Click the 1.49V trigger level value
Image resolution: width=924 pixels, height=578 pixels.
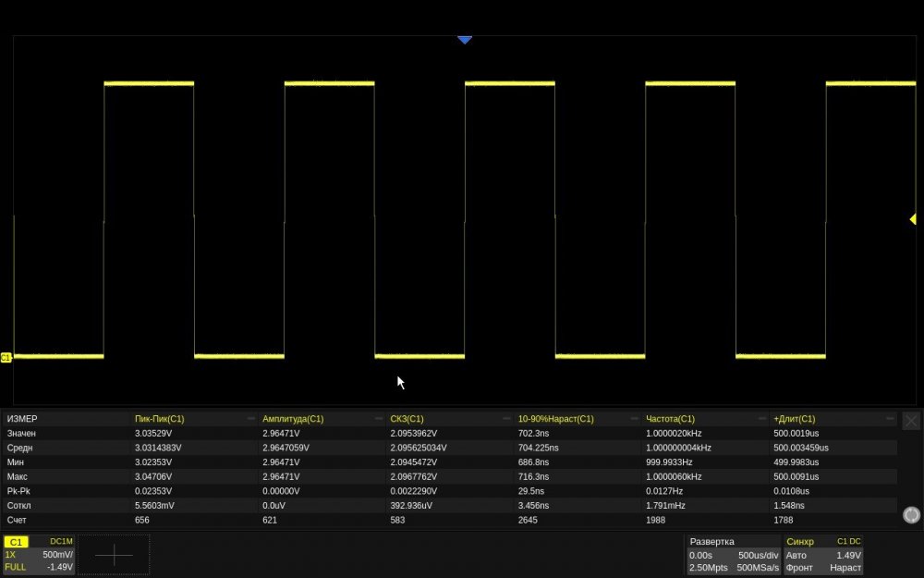pyautogui.click(x=848, y=555)
